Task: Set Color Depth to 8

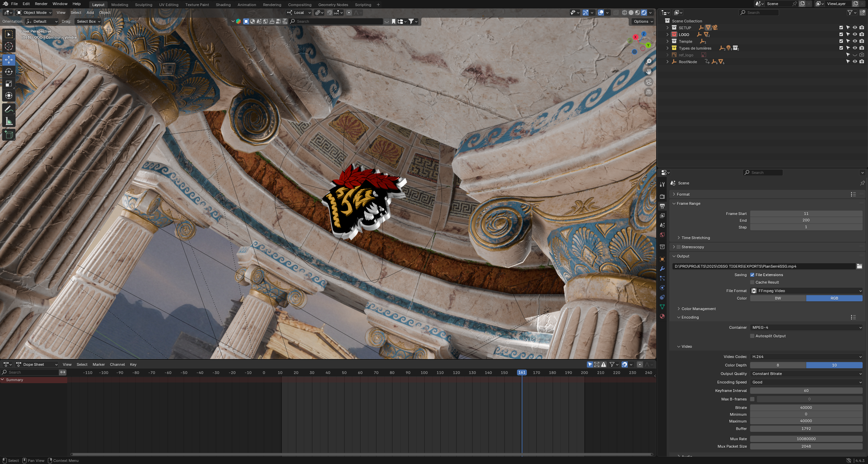Action: click(x=778, y=365)
